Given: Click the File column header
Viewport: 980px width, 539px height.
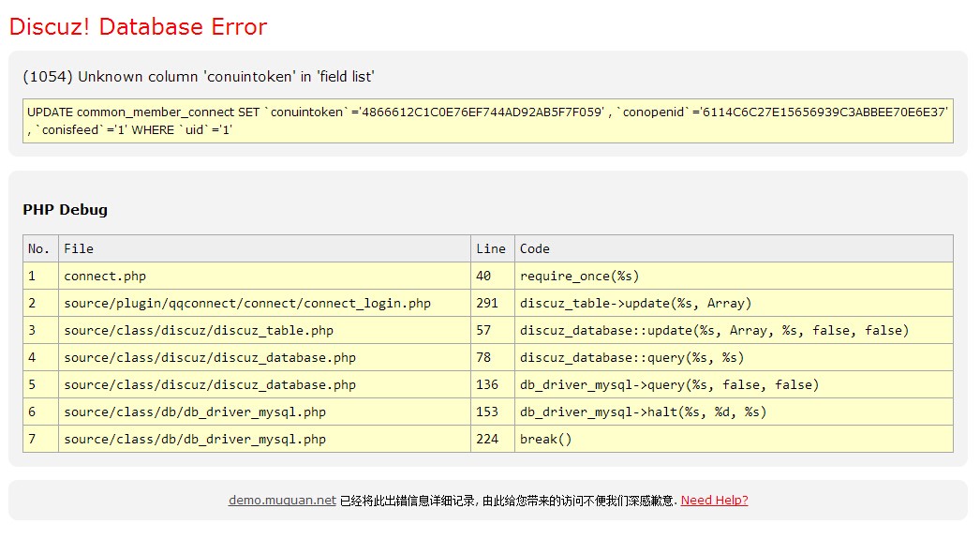Looking at the screenshot, I should click(79, 248).
